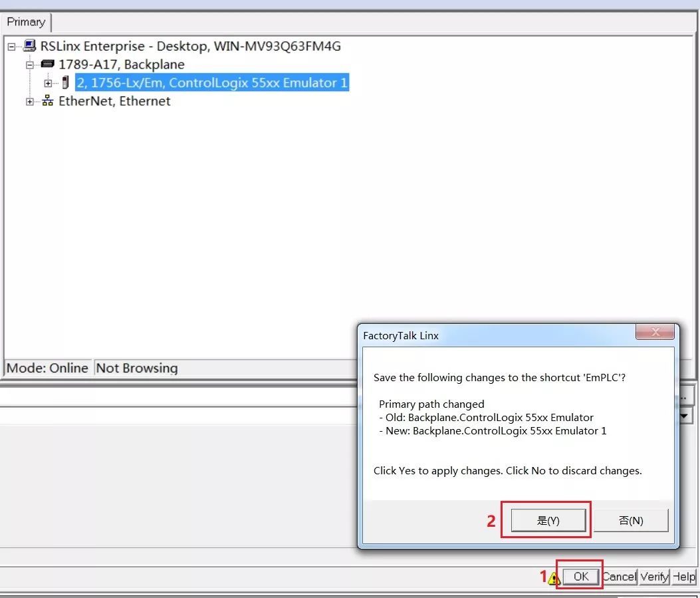The height and width of the screenshot is (598, 700).
Task: Click 'Save the following changes' message line
Action: coord(499,377)
